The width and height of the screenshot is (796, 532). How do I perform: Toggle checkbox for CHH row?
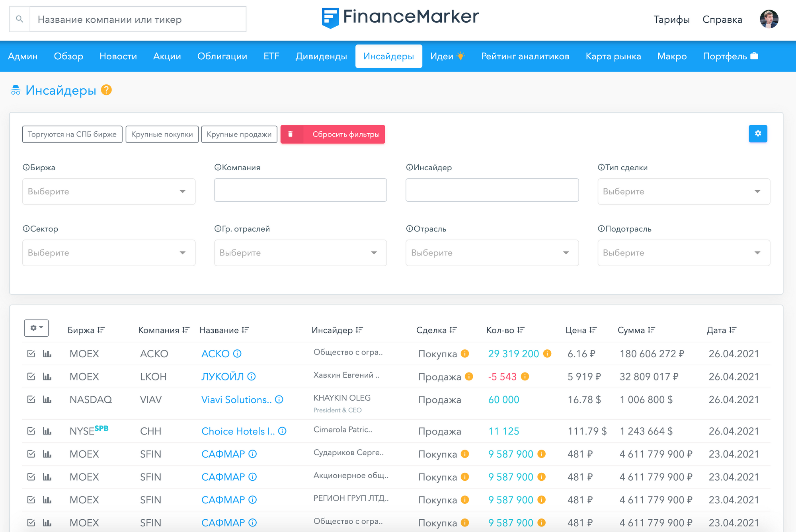[31, 431]
